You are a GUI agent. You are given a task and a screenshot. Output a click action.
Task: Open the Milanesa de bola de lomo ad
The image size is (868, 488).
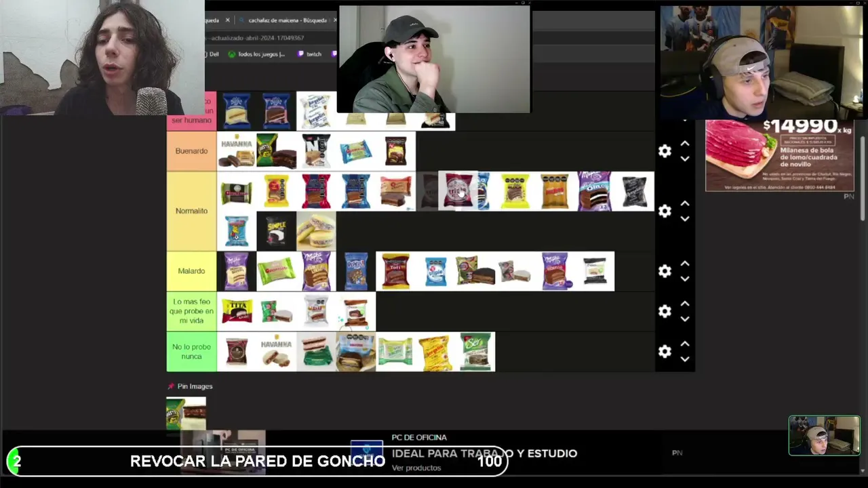point(780,156)
